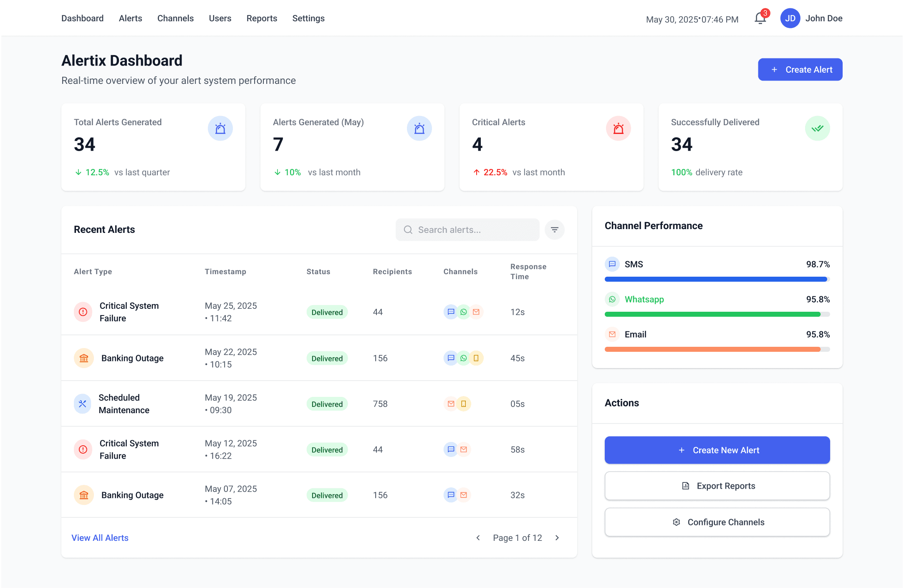The height and width of the screenshot is (588, 904).
Task: Open the notifications bell icon
Action: point(760,18)
